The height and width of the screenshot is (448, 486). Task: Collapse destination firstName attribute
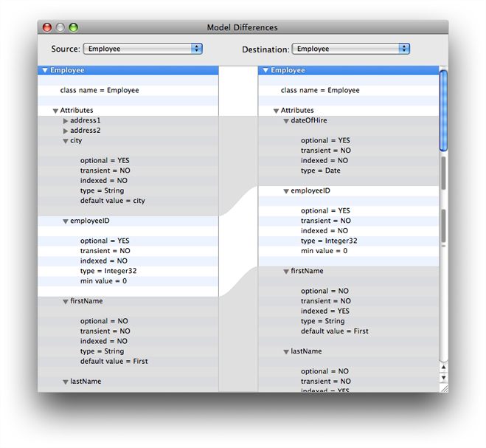coord(286,272)
